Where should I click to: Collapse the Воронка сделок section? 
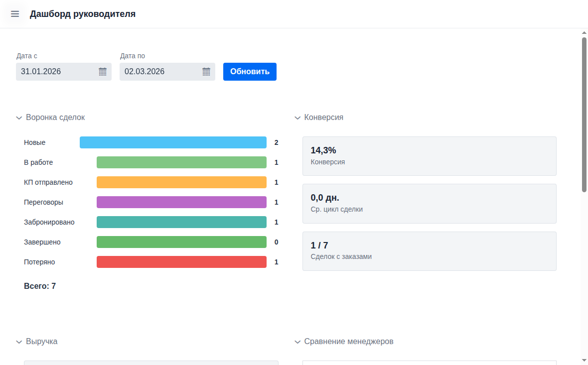(19, 118)
